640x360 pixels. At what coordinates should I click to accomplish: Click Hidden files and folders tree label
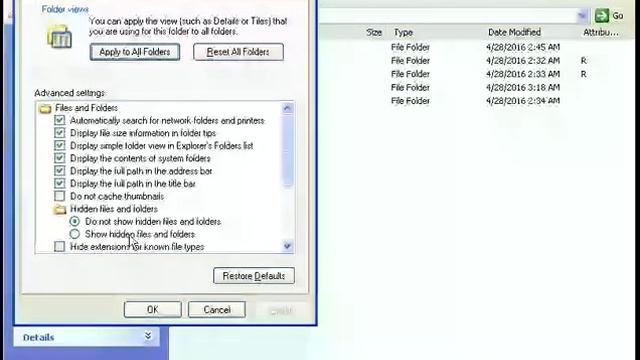(x=114, y=209)
